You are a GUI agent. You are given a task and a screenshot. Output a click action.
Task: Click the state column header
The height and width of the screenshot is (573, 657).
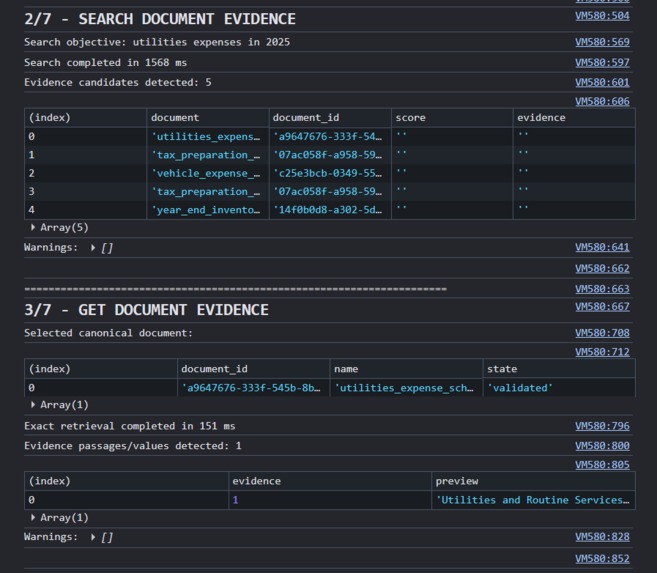[559, 369]
